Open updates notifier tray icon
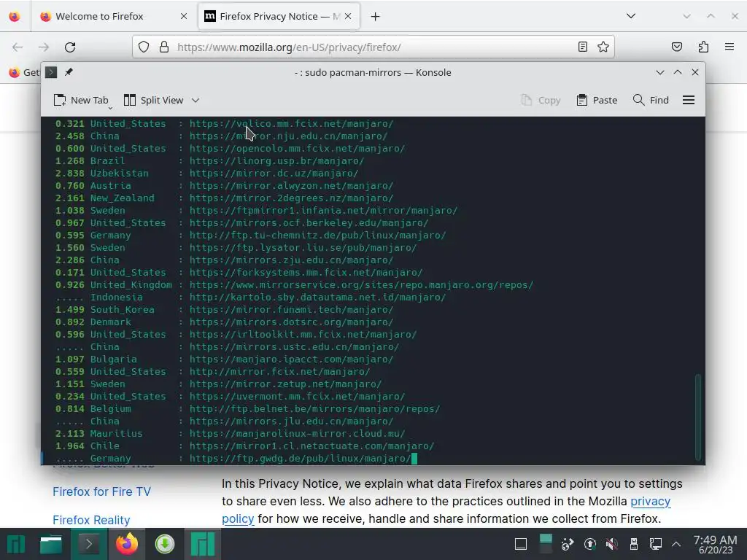The width and height of the screenshot is (747, 560). 589,544
